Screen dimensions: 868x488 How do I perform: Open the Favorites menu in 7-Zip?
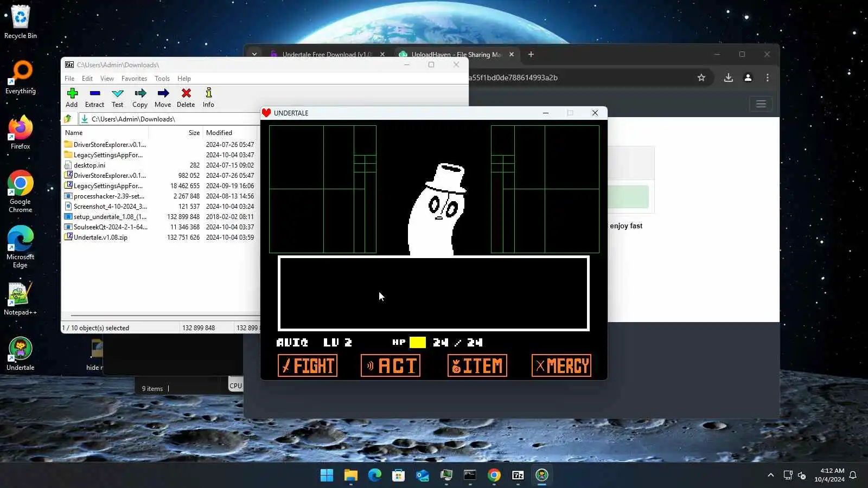(134, 79)
